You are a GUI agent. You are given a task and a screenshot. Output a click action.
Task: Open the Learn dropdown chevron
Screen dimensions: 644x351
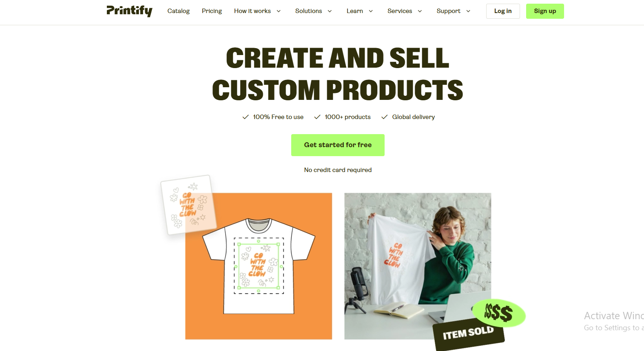point(371,11)
